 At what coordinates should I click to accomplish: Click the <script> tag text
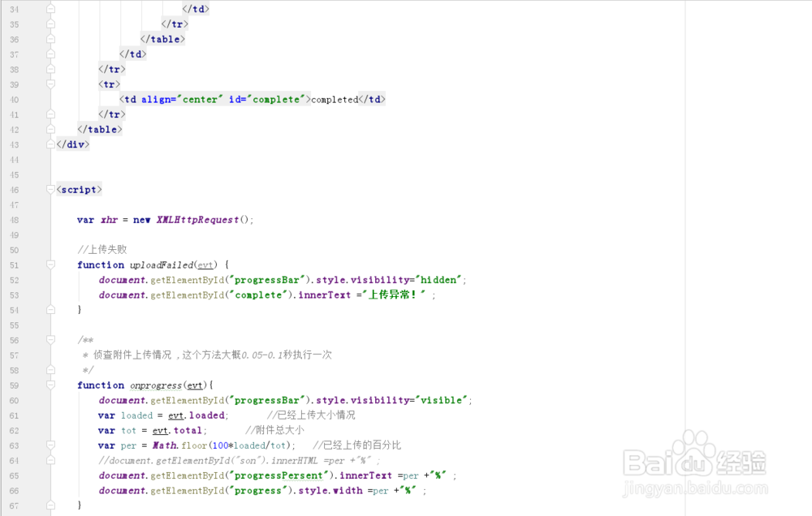click(x=79, y=190)
